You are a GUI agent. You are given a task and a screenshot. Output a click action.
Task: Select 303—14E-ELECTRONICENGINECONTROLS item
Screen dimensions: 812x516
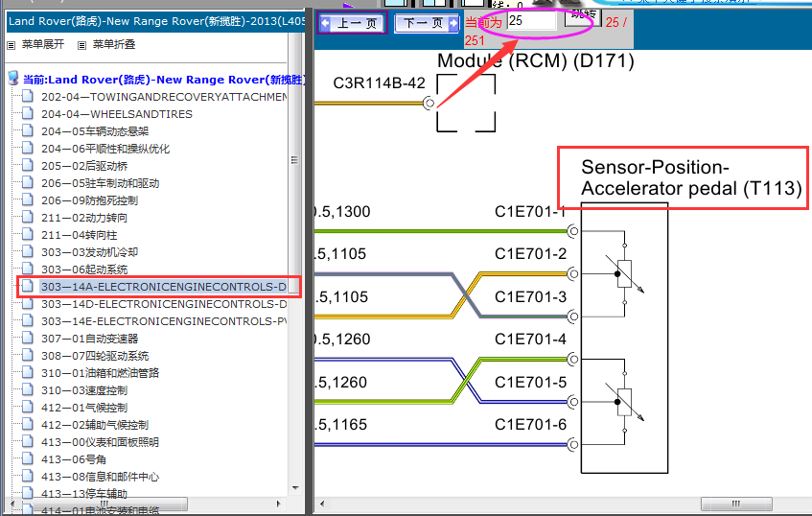click(164, 321)
